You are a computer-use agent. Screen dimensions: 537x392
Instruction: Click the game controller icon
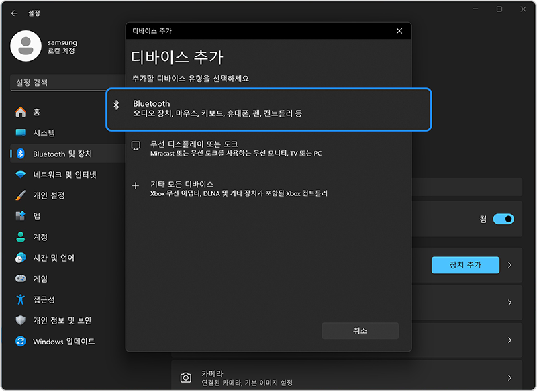(x=21, y=279)
